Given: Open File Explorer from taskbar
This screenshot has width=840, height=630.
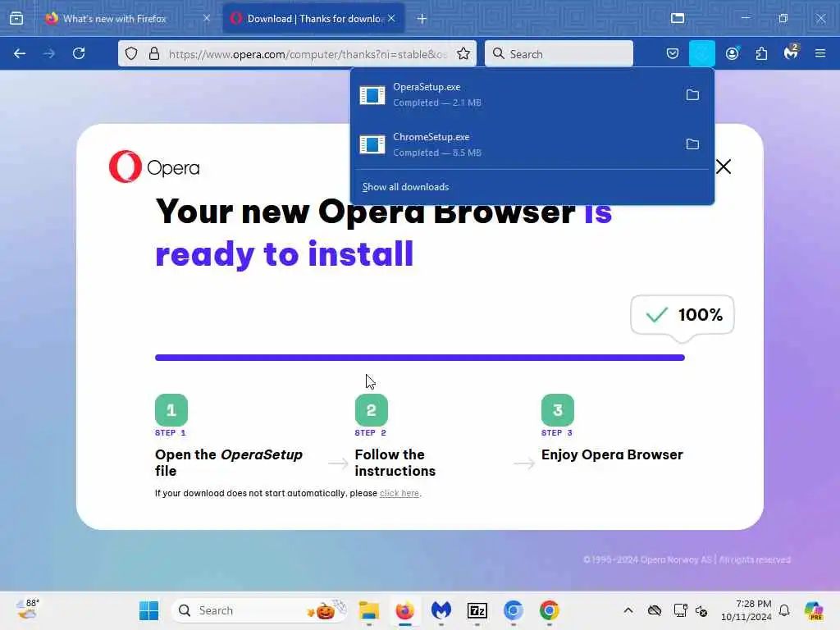Looking at the screenshot, I should pyautogui.click(x=369, y=610).
